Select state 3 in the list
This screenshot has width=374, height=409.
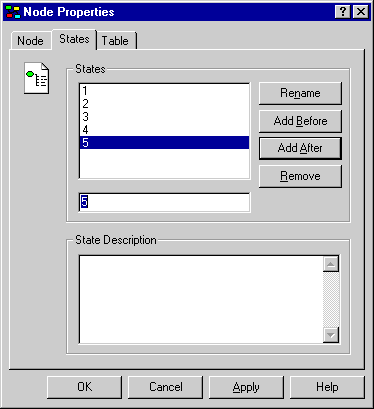coord(164,117)
